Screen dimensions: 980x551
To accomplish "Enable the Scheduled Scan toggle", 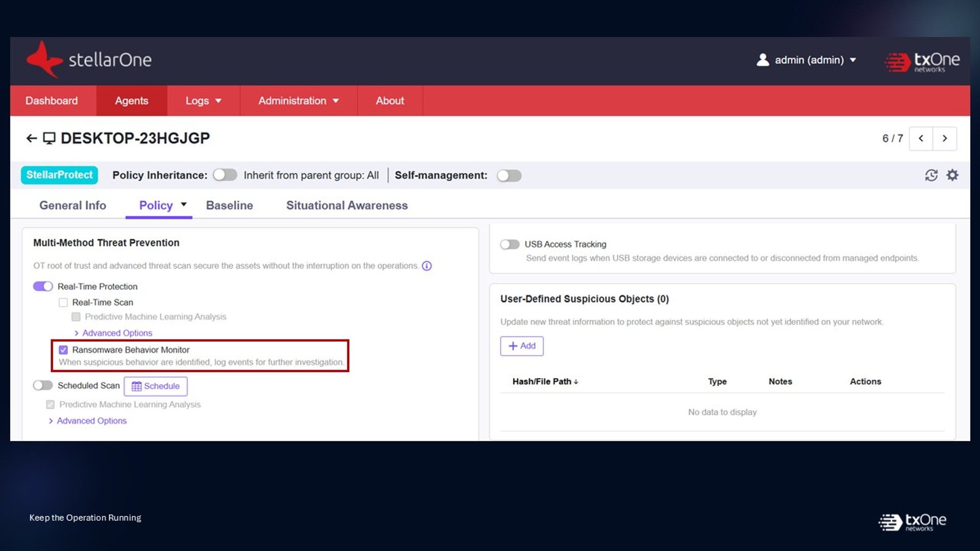I will coord(43,385).
